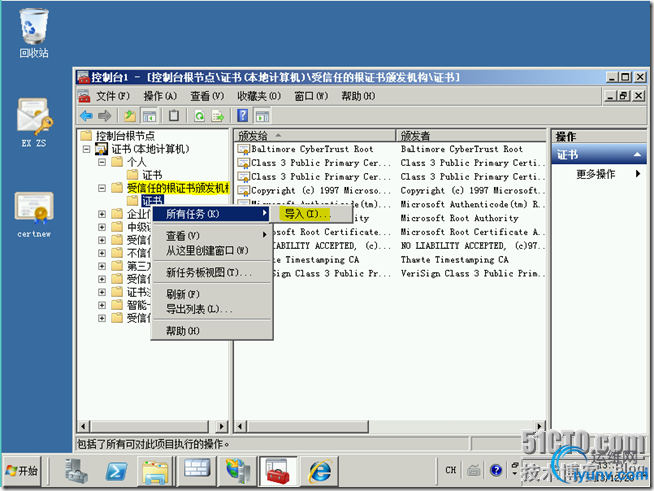654x491 pixels.
Task: Click the Baltimore CyberTrust Root certificate icon
Action: pos(244,149)
